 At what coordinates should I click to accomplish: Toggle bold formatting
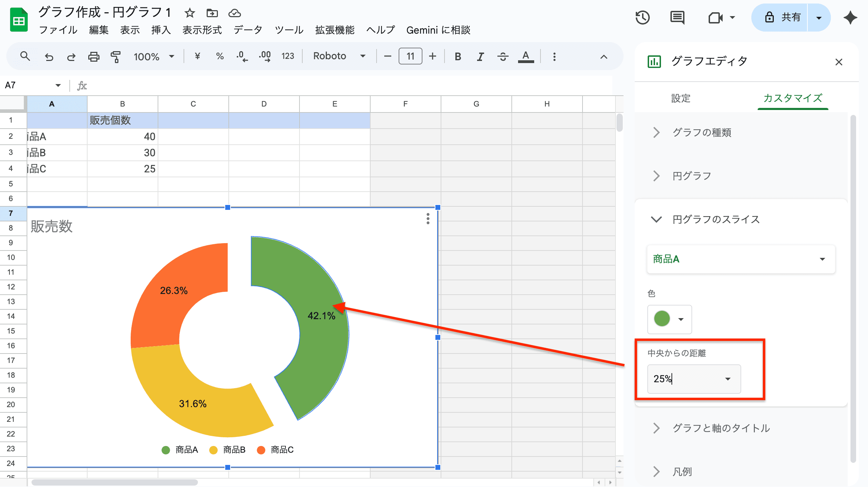point(457,56)
